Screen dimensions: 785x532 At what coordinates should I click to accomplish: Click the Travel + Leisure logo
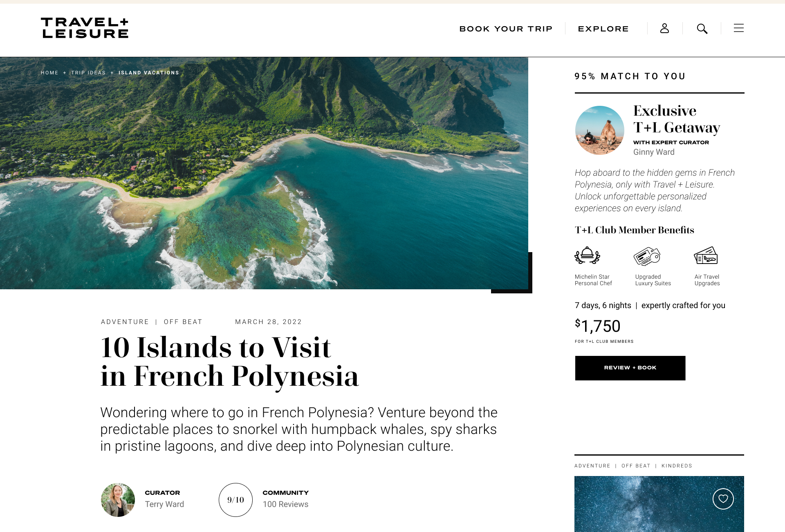click(x=85, y=28)
